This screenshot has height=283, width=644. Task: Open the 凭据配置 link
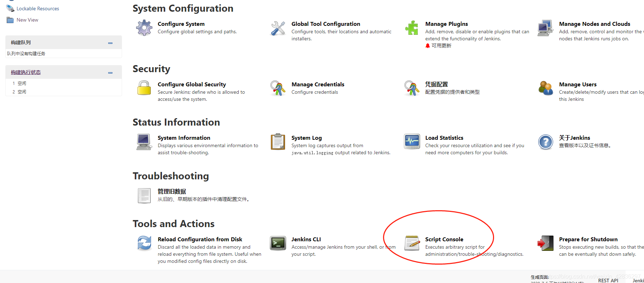pyautogui.click(x=436, y=84)
